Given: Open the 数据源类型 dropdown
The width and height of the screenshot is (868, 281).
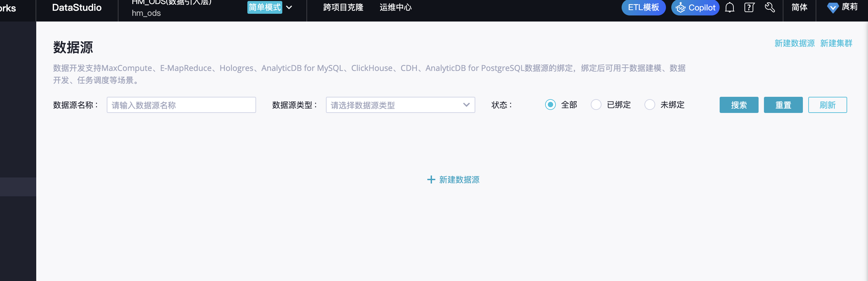Looking at the screenshot, I should (400, 105).
